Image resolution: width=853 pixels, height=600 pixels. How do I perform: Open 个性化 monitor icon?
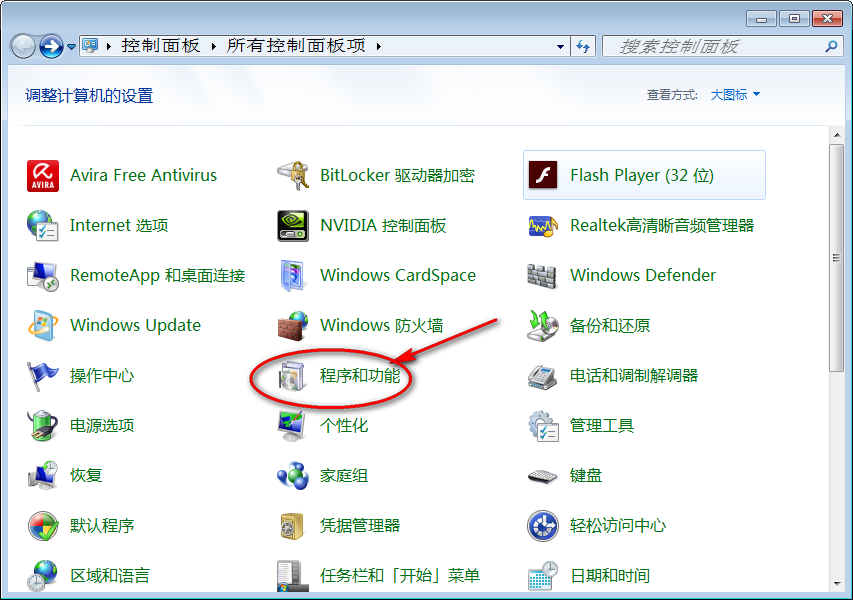(292, 426)
